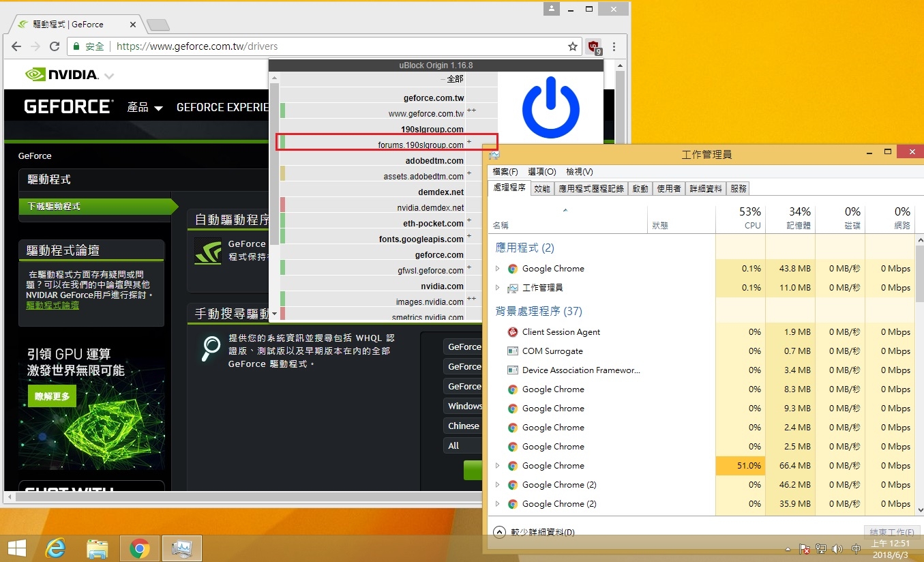Viewport: 924px width, 562px height.
Task: Toggle the + rule cell for gfwsl.geforce.com
Action: coord(481,267)
